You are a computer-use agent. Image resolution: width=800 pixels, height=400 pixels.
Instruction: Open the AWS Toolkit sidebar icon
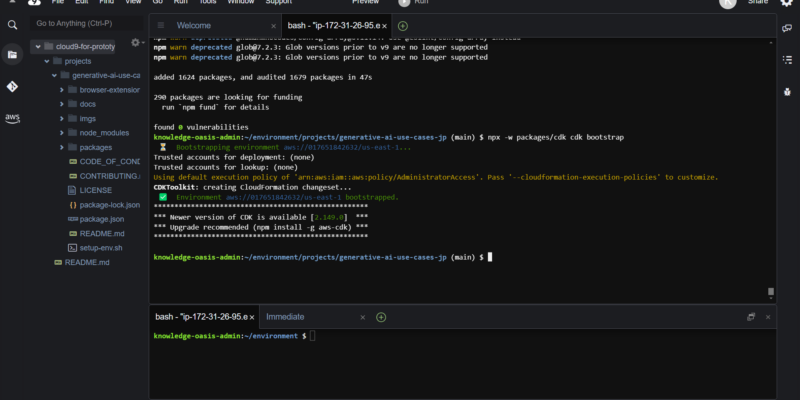click(13, 118)
